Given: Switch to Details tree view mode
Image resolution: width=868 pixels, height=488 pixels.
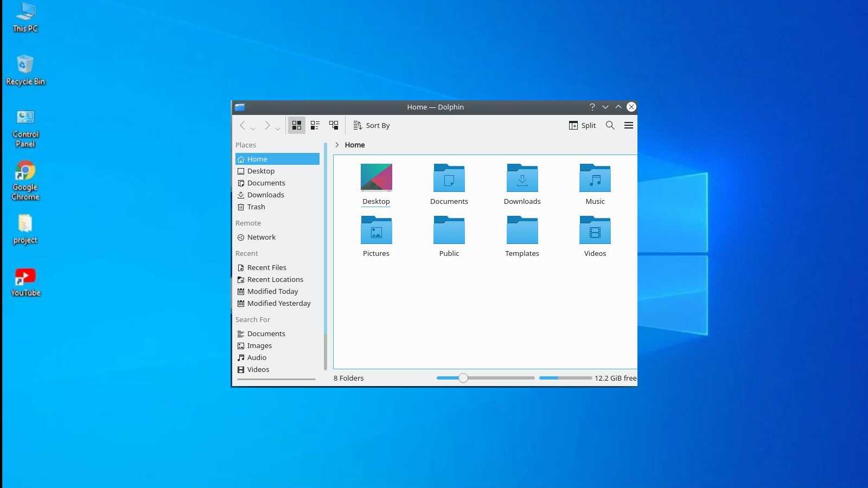Looking at the screenshot, I should (334, 125).
